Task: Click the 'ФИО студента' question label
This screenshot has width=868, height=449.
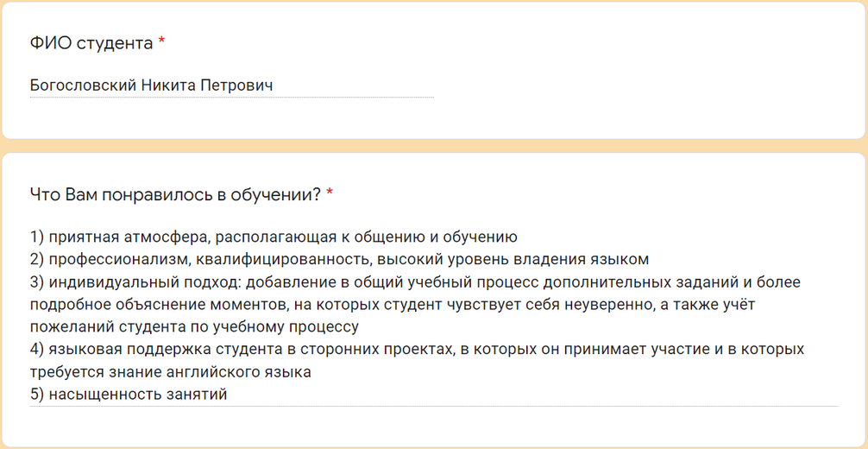Action: (91, 43)
